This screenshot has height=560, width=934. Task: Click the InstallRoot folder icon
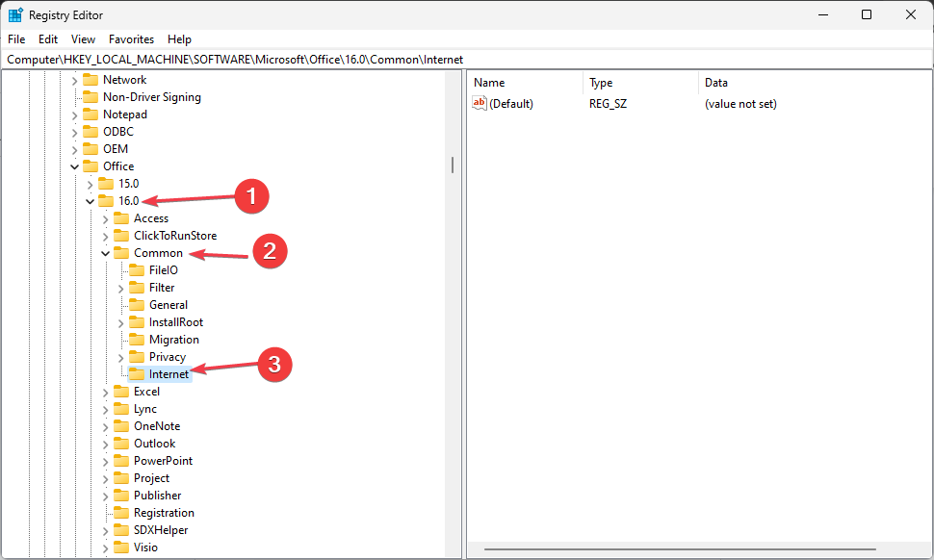137,322
